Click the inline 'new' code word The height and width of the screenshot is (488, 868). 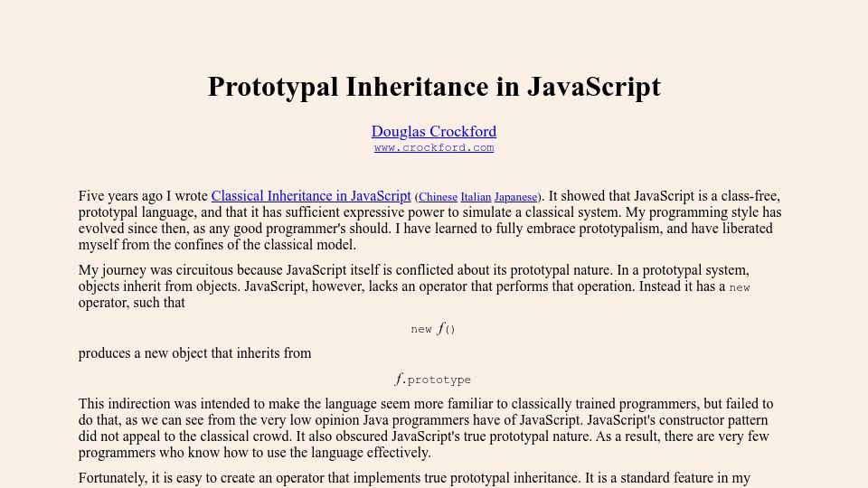(740, 287)
